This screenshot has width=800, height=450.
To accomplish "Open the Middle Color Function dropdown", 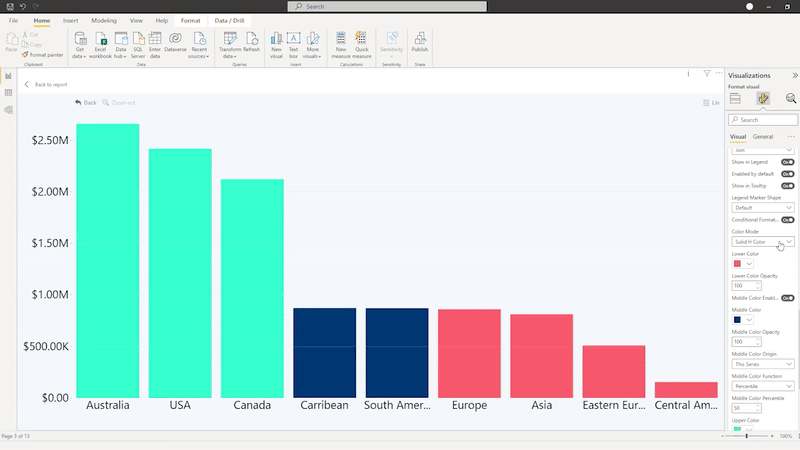I will (x=762, y=386).
